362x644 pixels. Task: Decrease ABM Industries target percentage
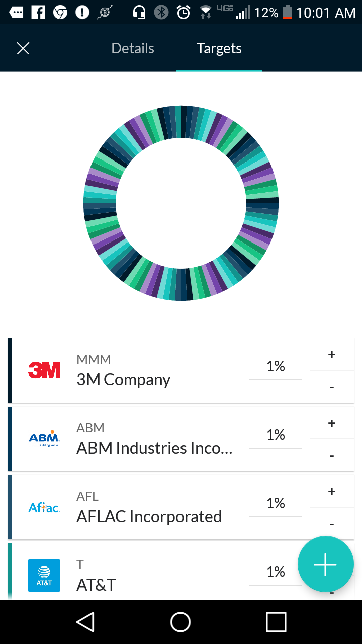point(332,456)
